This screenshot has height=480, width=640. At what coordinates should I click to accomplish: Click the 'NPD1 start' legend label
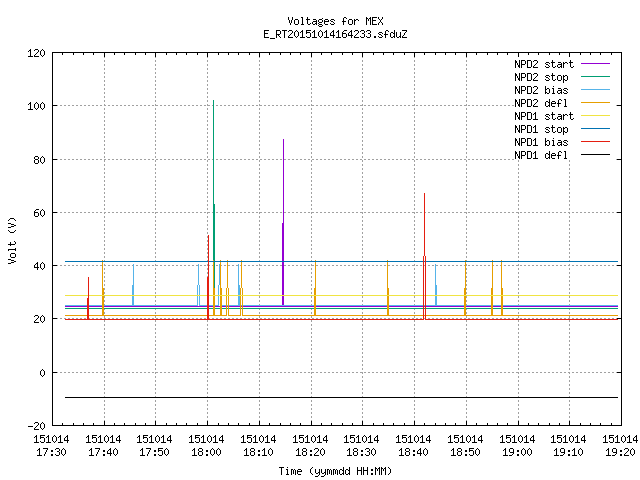coord(544,116)
